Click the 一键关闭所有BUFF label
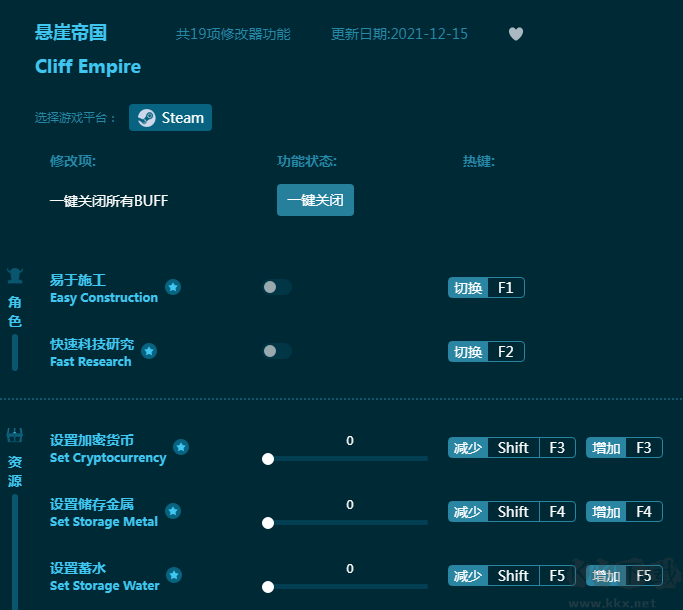Viewport: 683px width, 610px height. (109, 201)
